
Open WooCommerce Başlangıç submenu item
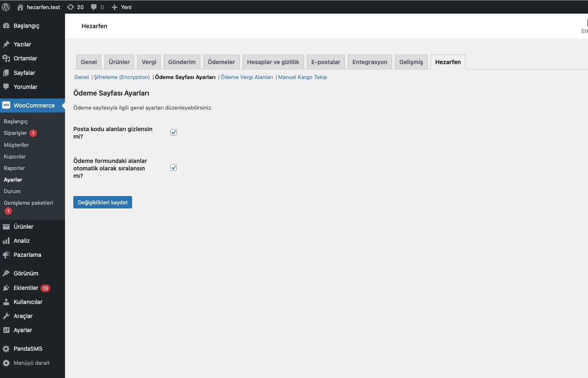[16, 122]
